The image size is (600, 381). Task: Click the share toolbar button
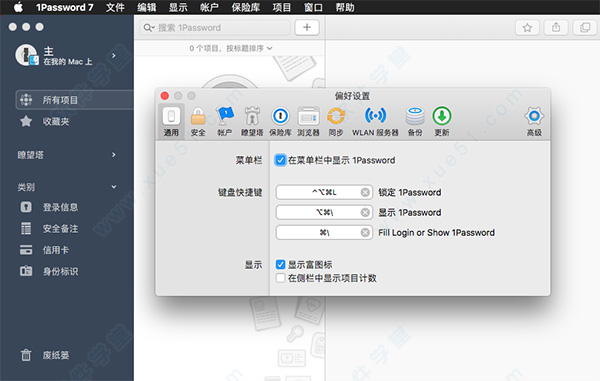[556, 28]
